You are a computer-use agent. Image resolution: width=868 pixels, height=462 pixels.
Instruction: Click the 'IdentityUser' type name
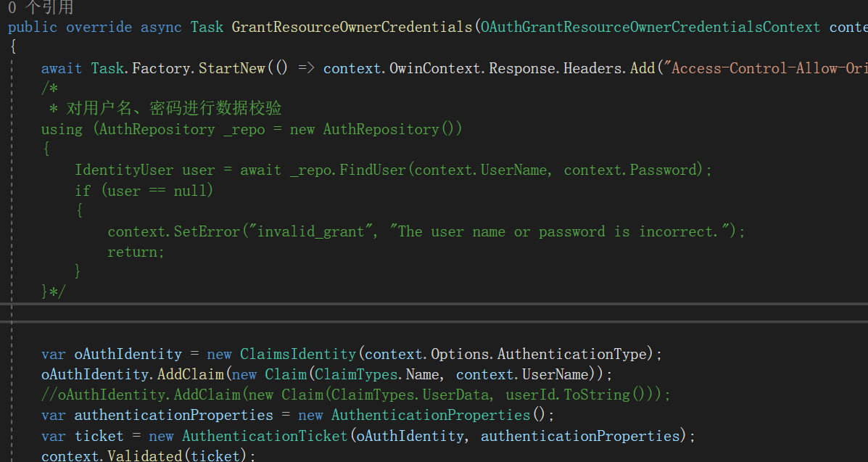[124, 170]
